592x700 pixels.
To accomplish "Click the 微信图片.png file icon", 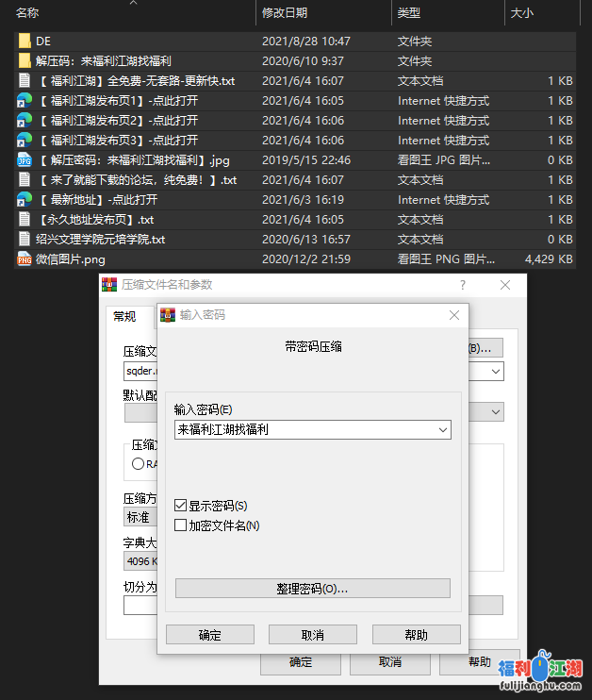I will 25,259.
